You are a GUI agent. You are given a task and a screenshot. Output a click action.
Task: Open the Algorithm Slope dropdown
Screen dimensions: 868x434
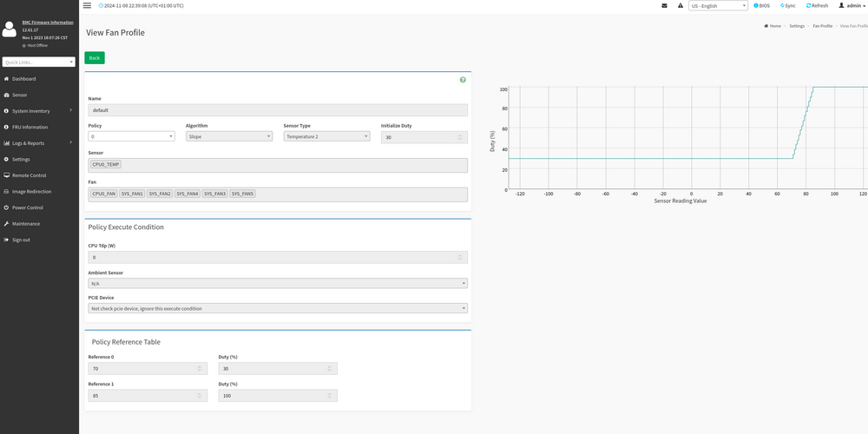229,136
